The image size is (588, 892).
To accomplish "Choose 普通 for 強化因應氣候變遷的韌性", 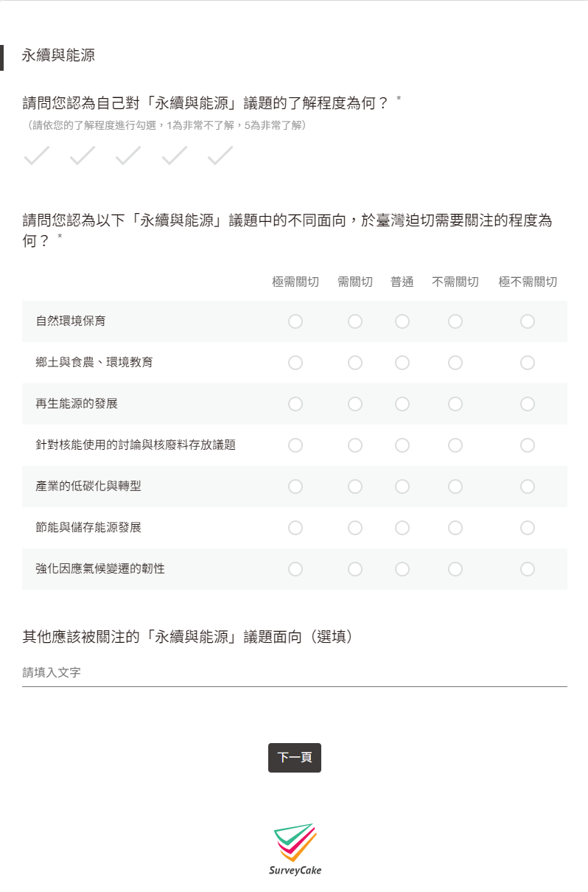I will click(x=402, y=569).
